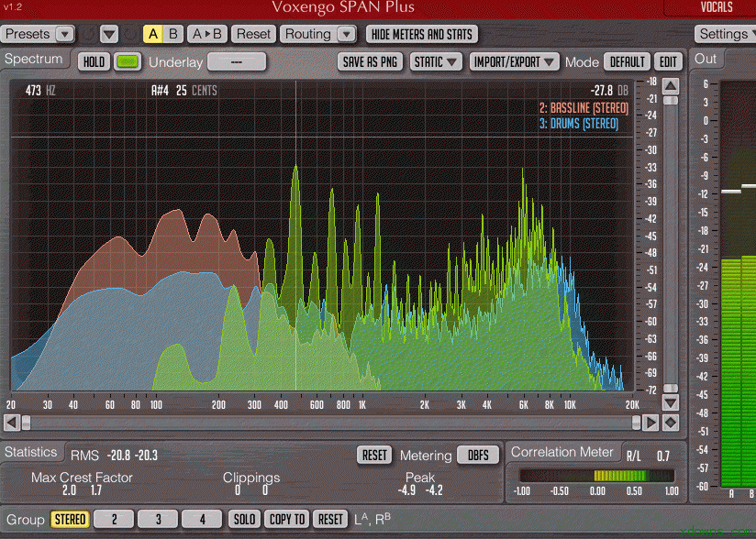Select the Spectrum tab

pos(35,59)
